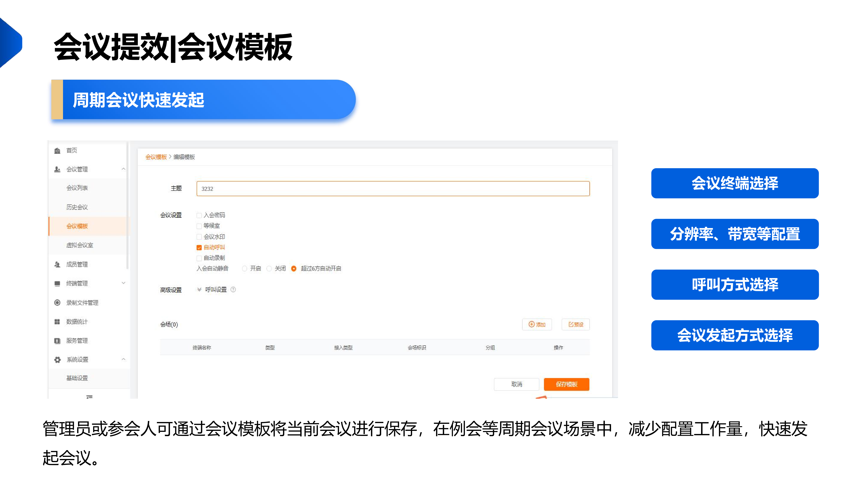
Task: Click the 主题 input field with 3232
Action: [x=393, y=189]
